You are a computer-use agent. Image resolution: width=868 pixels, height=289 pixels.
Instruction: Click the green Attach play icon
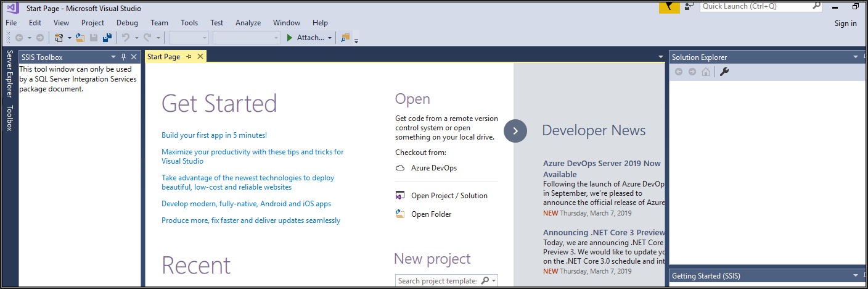pyautogui.click(x=290, y=38)
